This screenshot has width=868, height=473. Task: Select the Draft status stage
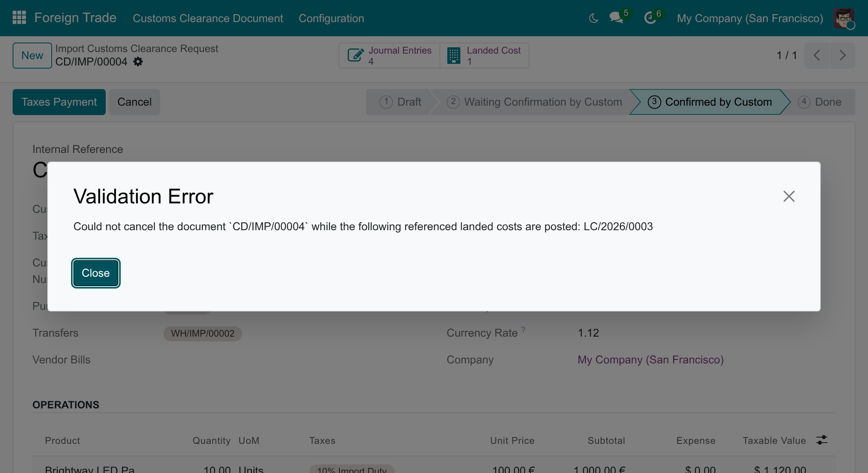point(400,102)
